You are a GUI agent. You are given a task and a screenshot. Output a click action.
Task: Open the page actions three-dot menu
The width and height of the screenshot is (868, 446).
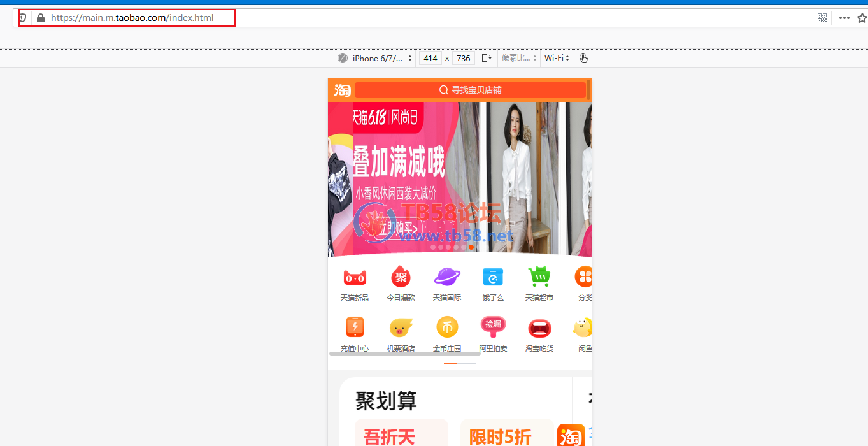pos(844,18)
